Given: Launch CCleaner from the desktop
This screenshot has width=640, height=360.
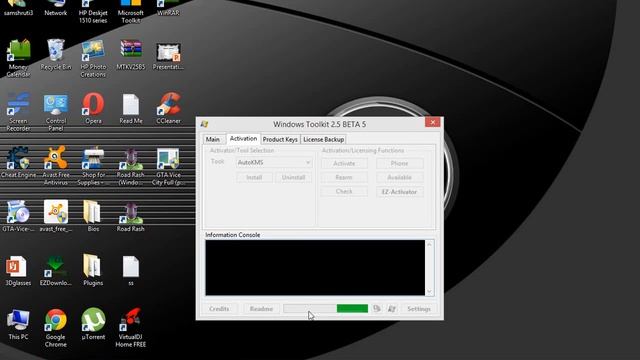Looking at the screenshot, I should [x=168, y=109].
